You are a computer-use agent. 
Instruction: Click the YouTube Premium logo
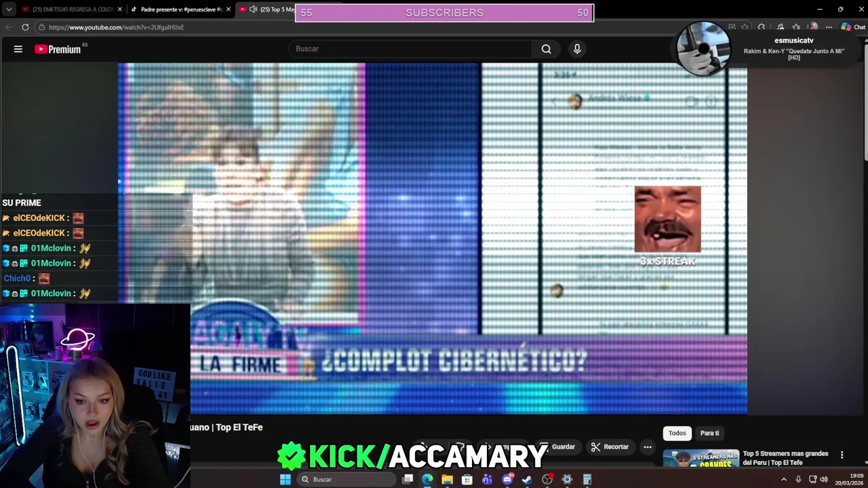[x=58, y=49]
